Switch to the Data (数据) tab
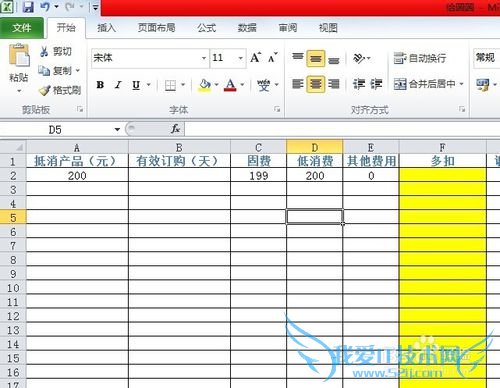This screenshot has width=500, height=388. [x=247, y=28]
